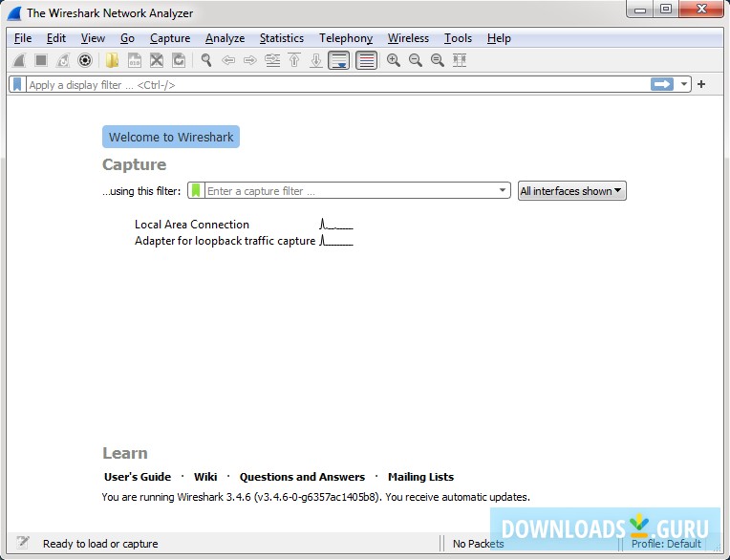Open the Statistics menu
The image size is (730, 560).
(281, 38)
